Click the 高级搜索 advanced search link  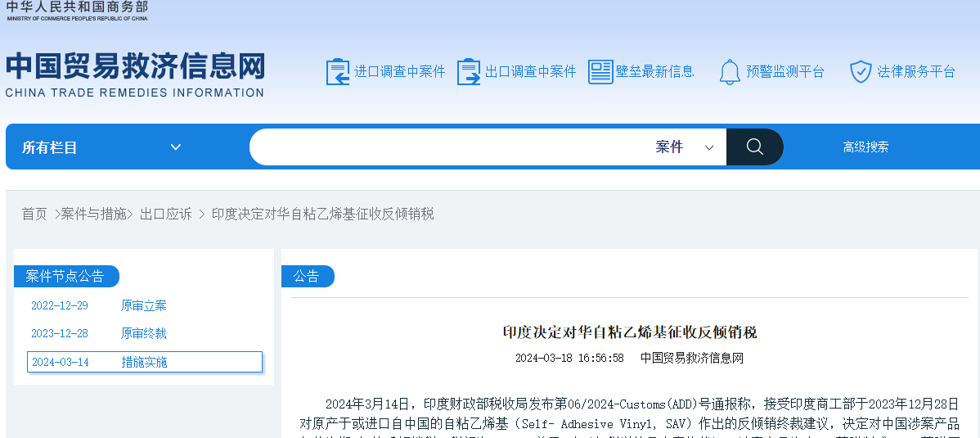click(x=865, y=147)
